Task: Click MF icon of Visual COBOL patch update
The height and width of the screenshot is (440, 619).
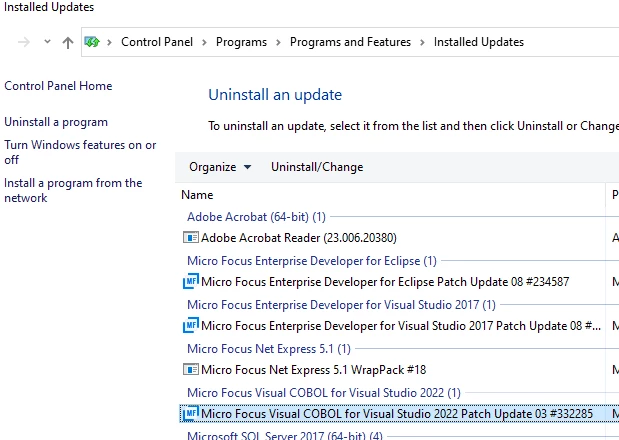Action: pos(191,414)
